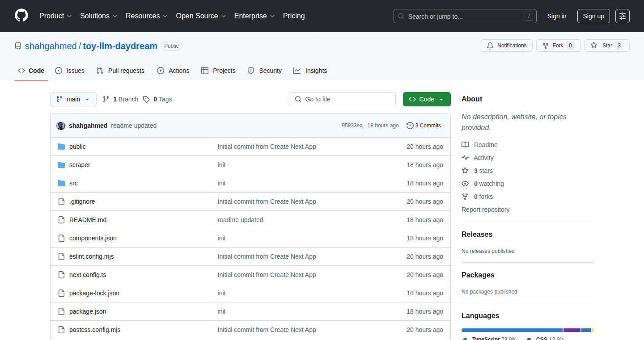The image size is (644, 340).
Task: Click the fork icon in Fork button
Action: click(x=545, y=46)
